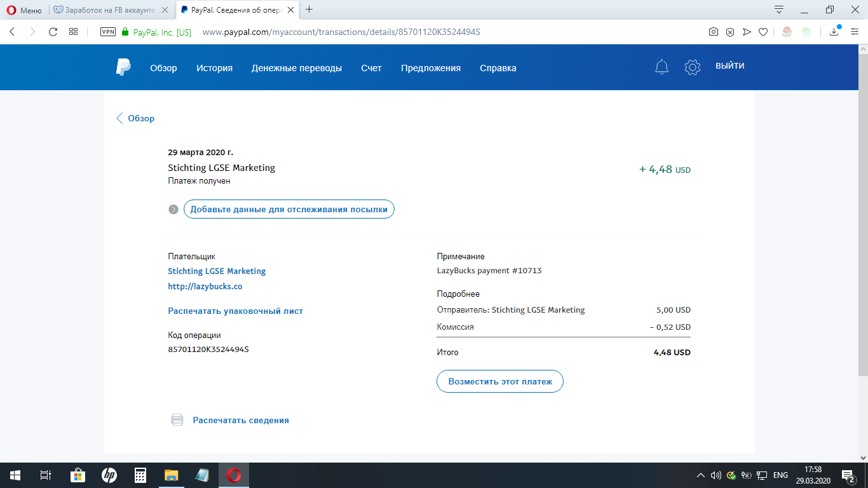Go back in the Opera browser
868x488 pixels.
(x=12, y=32)
